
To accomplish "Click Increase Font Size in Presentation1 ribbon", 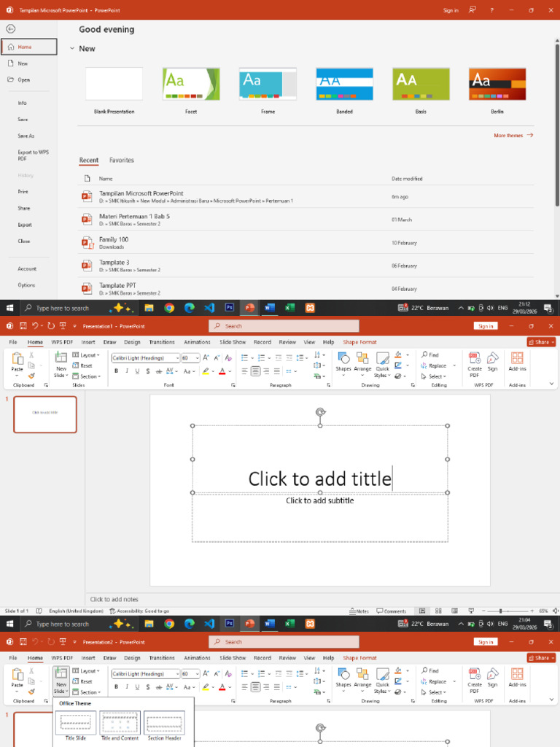I will coord(206,357).
